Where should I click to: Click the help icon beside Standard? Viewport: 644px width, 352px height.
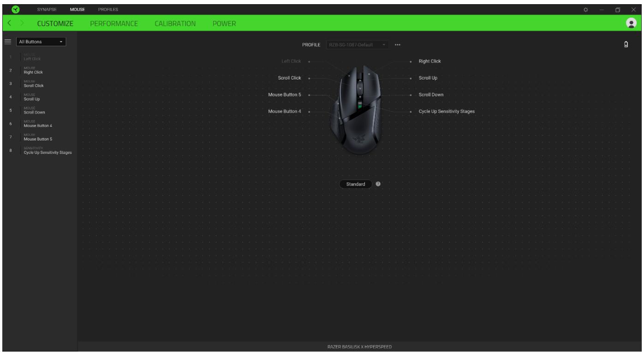point(378,184)
